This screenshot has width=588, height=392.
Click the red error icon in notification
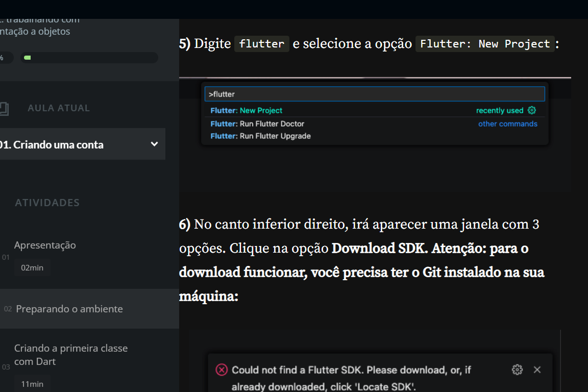pos(222,370)
